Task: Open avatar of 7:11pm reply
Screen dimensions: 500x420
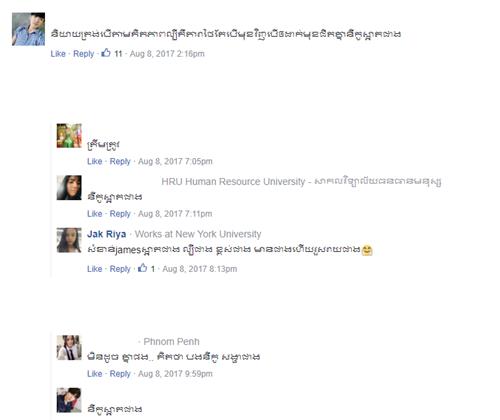Action: [x=69, y=188]
